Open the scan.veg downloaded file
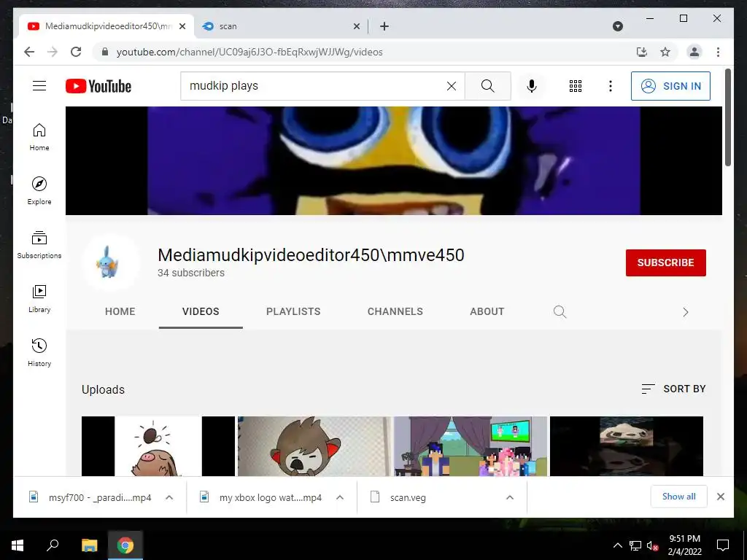 [408, 497]
